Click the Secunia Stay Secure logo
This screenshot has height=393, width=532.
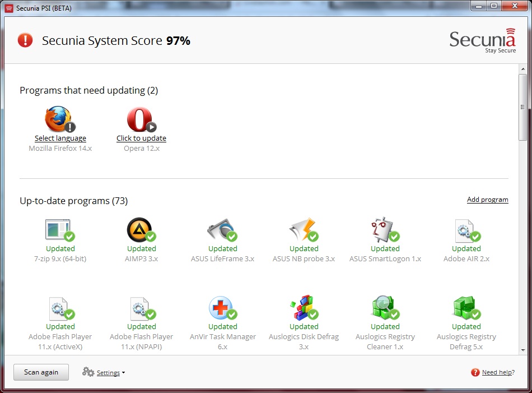click(x=483, y=41)
